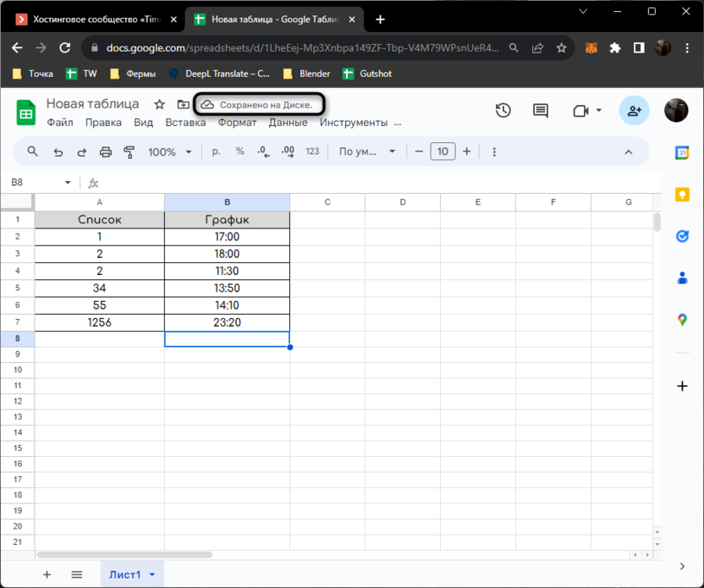Select the paint format roller tool
Screen dimensions: 704x588
point(129,152)
